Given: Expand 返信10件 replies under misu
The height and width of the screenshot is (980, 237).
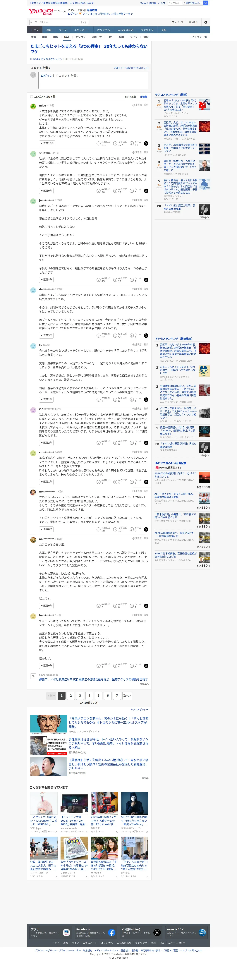Looking at the screenshot, I should coord(47,143).
